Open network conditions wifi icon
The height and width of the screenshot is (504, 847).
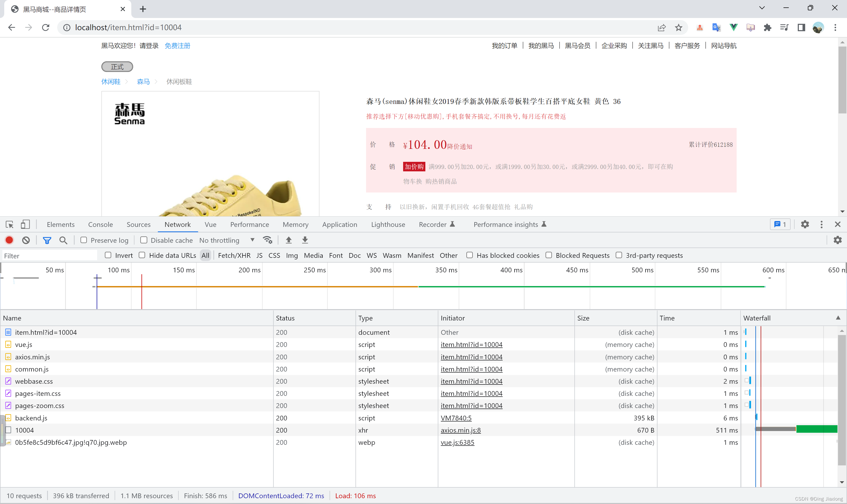(x=268, y=240)
